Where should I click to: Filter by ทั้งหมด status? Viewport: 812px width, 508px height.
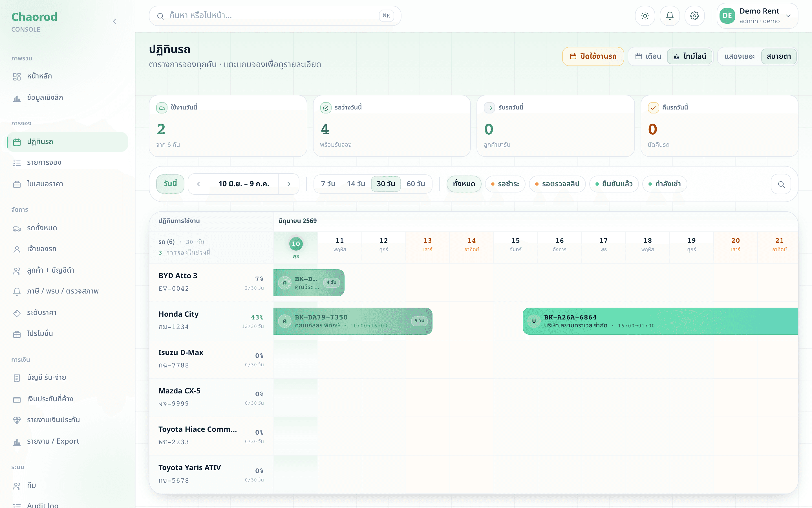click(x=464, y=184)
